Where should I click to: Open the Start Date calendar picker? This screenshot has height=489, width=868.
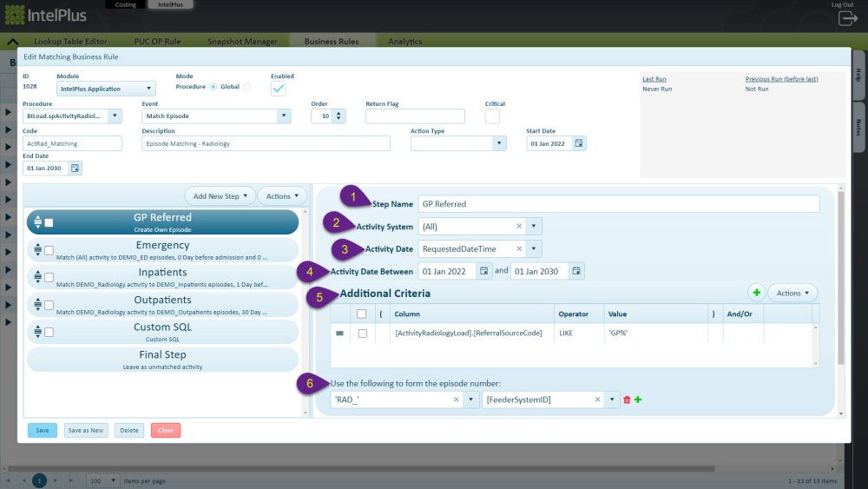click(x=578, y=143)
